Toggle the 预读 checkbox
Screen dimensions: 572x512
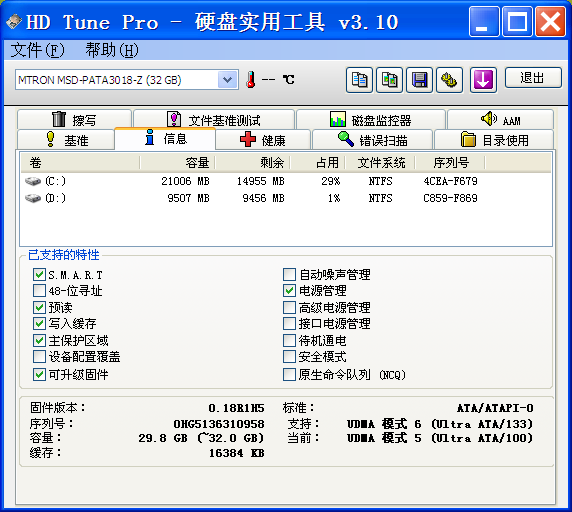click(x=39, y=307)
